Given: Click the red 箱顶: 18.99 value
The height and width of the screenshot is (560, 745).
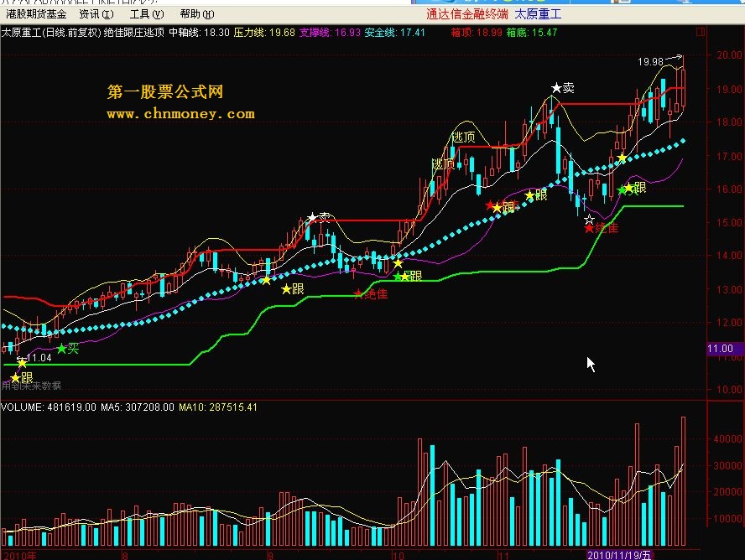Looking at the screenshot, I should pos(477,32).
